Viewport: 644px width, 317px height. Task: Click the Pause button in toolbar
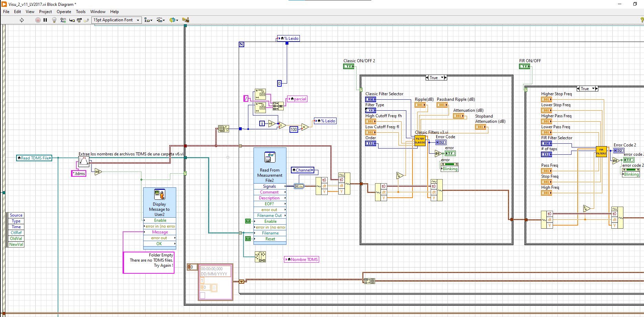(45, 20)
